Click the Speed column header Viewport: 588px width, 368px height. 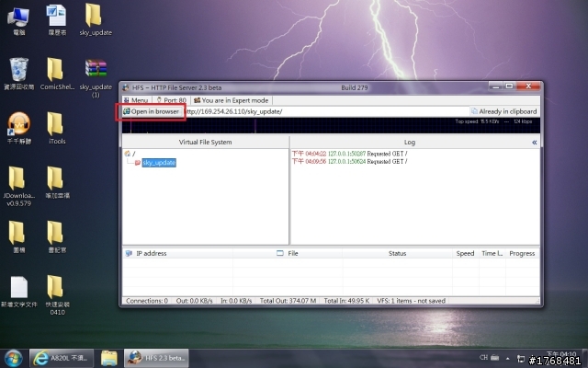tap(466, 254)
